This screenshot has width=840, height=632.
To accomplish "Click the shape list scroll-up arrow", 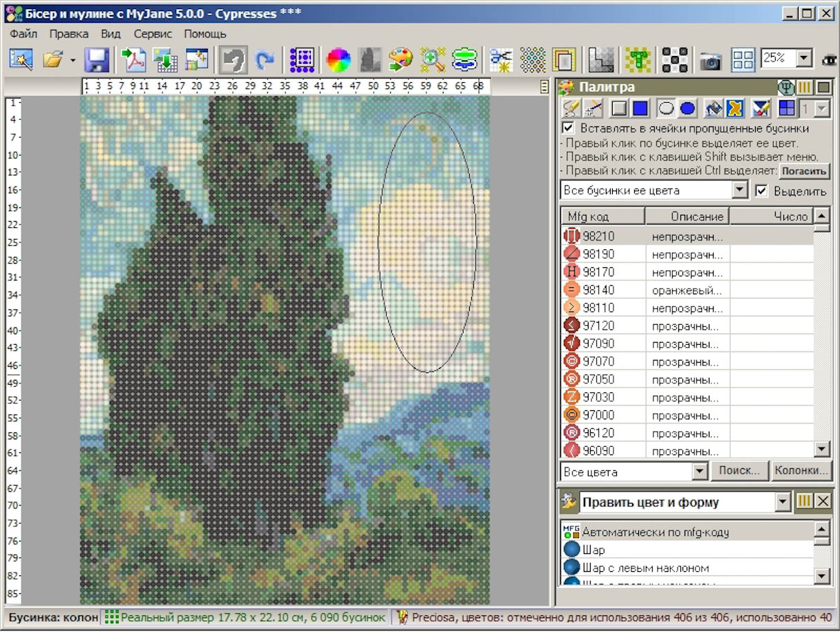I will pos(821,528).
